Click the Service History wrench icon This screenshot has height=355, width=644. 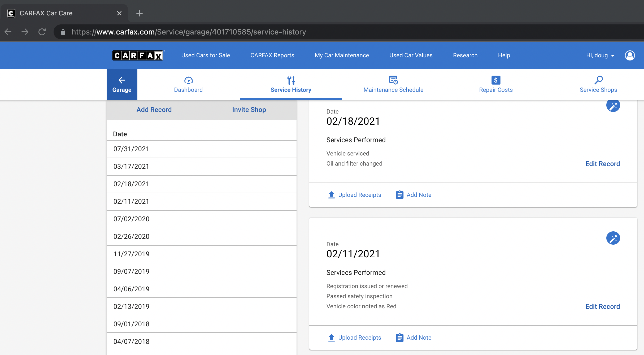pyautogui.click(x=291, y=80)
